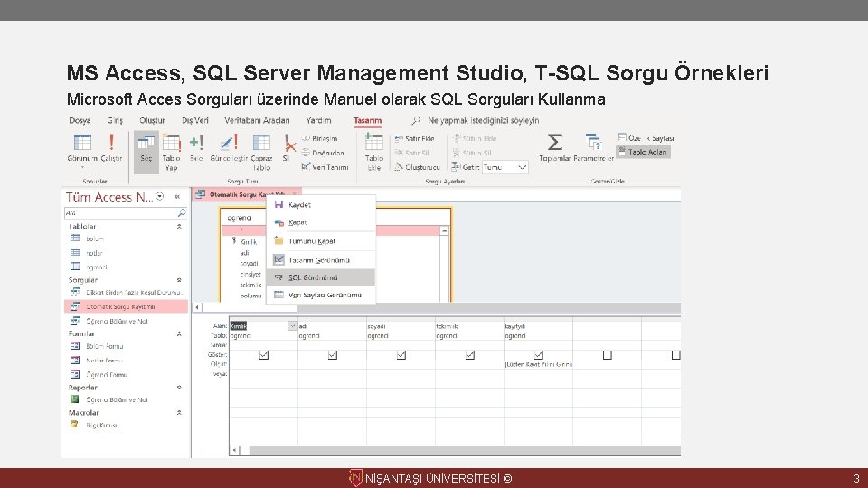Viewport: 868px width, 488px height.
Task: Toggle Göster checkbox for Kimlik column
Action: (264, 355)
